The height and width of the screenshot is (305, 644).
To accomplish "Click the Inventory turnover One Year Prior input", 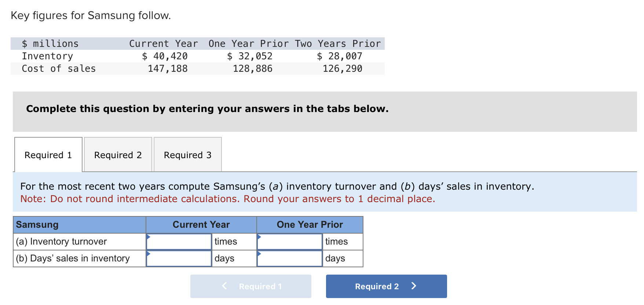I will coord(289,241).
